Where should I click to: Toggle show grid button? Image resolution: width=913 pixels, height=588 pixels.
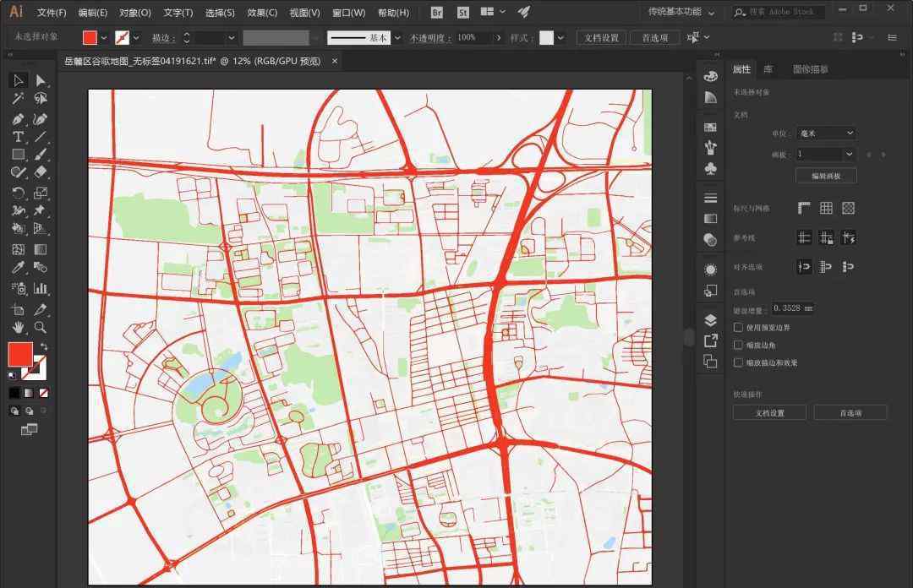pos(826,209)
